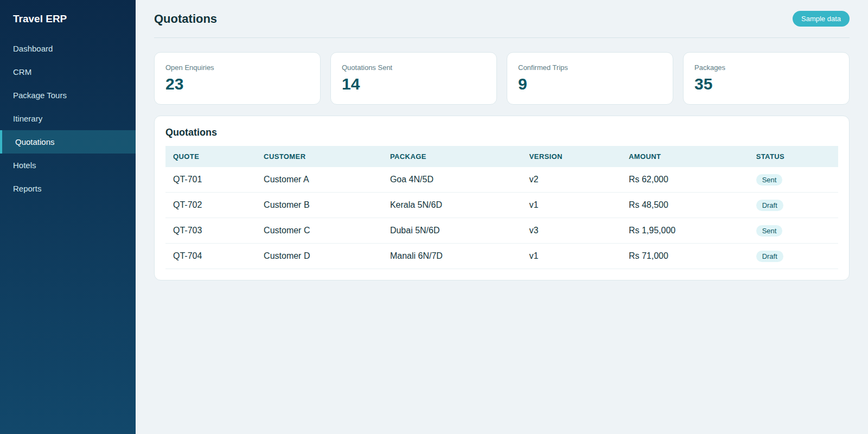Open the Packages count card
This screenshot has width=868, height=434.
pos(767,79)
